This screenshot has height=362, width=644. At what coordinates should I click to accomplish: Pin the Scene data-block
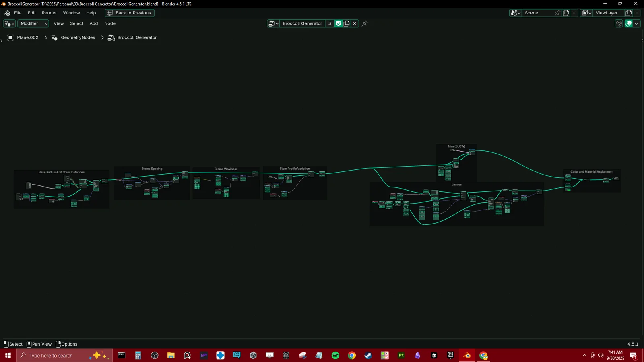557,13
